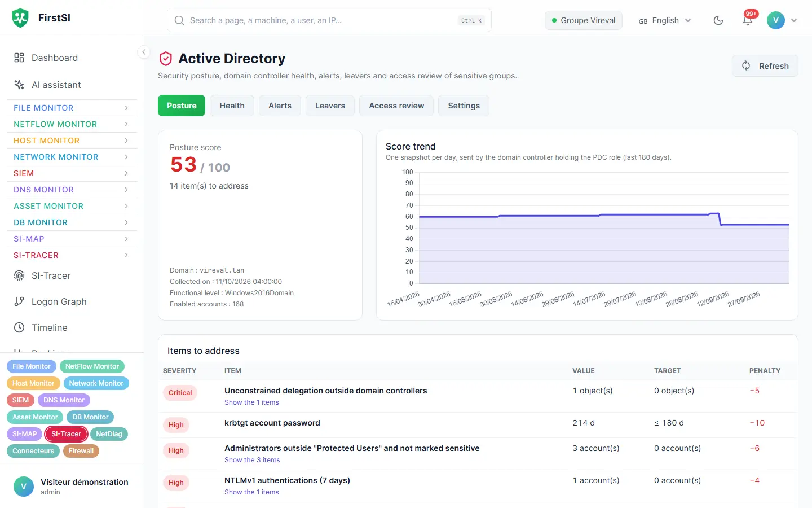Image resolution: width=812 pixels, height=508 pixels.
Task: Open the AI assistant sparkle icon
Action: tap(19, 85)
